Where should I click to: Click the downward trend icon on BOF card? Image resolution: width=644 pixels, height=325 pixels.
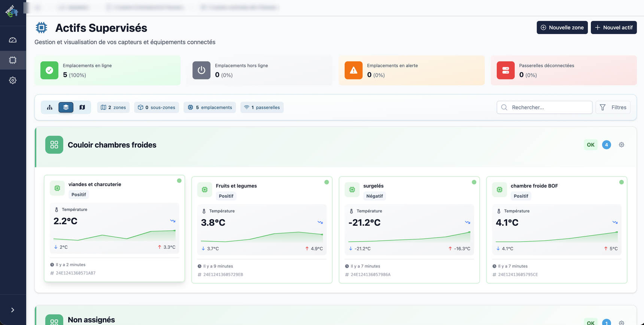[x=615, y=222]
